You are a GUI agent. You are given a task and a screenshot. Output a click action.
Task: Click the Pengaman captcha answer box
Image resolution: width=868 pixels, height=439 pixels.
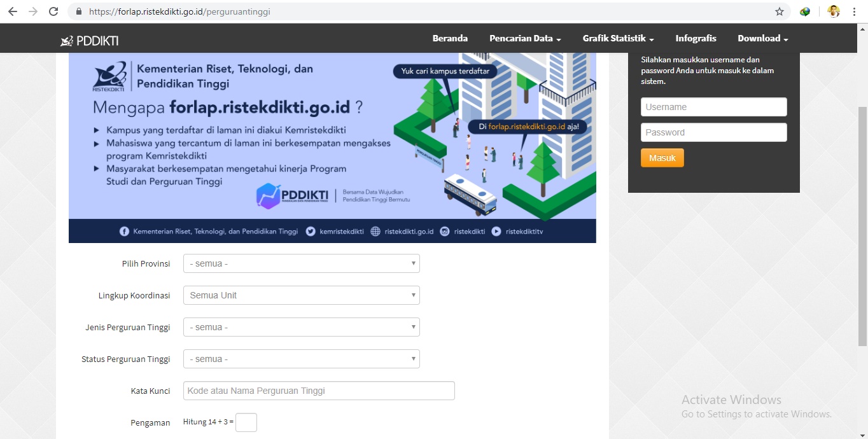point(246,422)
